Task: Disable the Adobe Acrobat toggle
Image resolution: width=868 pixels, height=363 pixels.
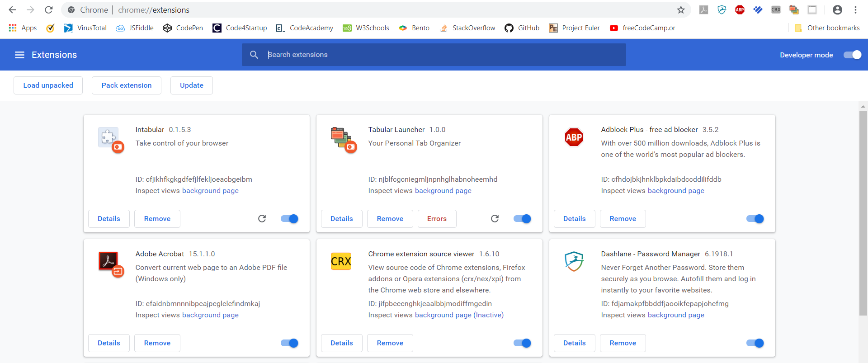Action: coord(289,343)
